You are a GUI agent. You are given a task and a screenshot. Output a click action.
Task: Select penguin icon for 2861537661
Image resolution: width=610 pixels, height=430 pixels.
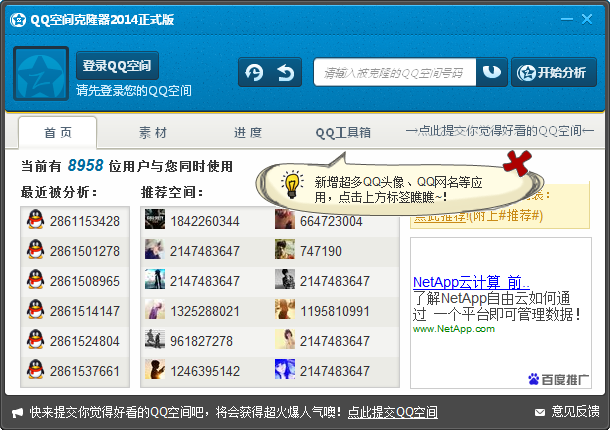click(x=35, y=369)
